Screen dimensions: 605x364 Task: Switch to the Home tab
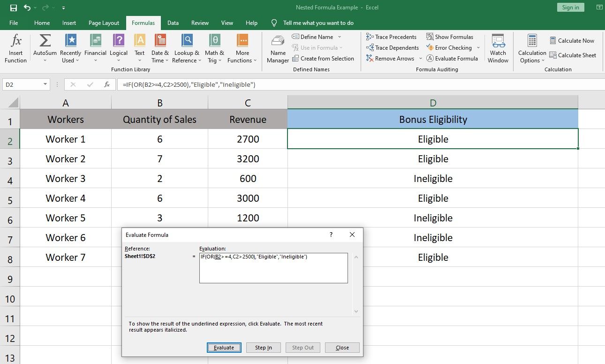[42, 23]
